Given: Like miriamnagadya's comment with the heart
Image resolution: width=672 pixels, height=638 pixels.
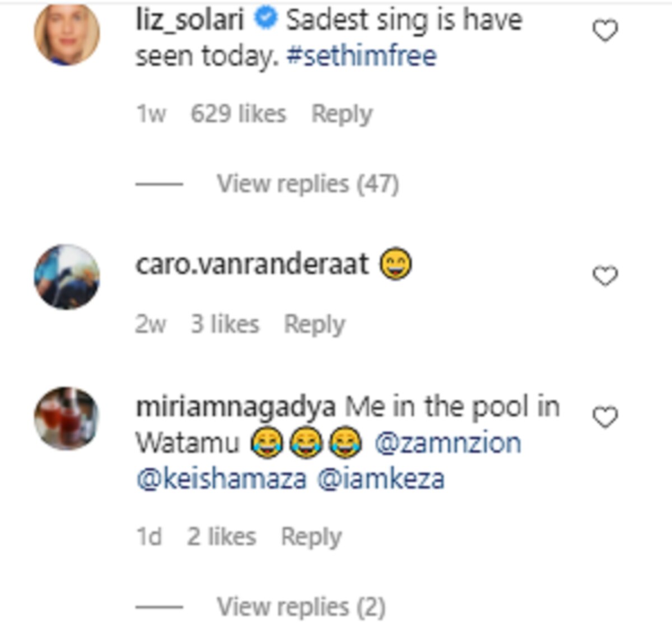Looking at the screenshot, I should (605, 417).
